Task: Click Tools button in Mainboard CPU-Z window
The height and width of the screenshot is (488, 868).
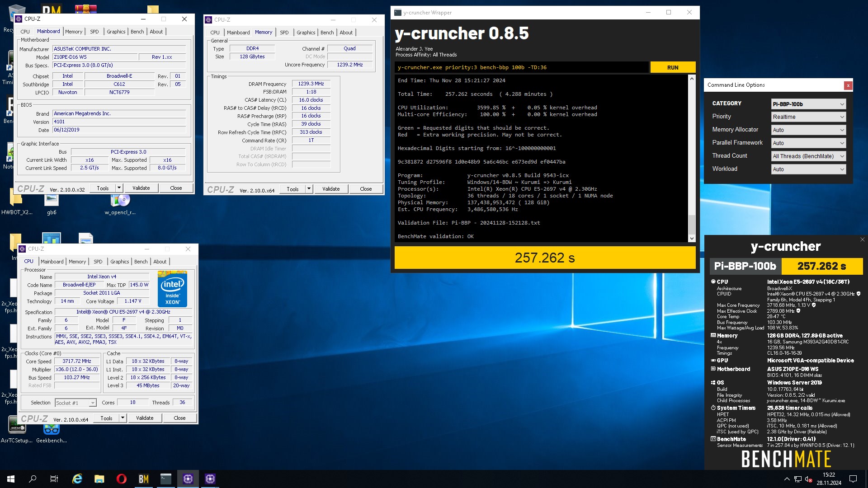Action: (x=103, y=188)
